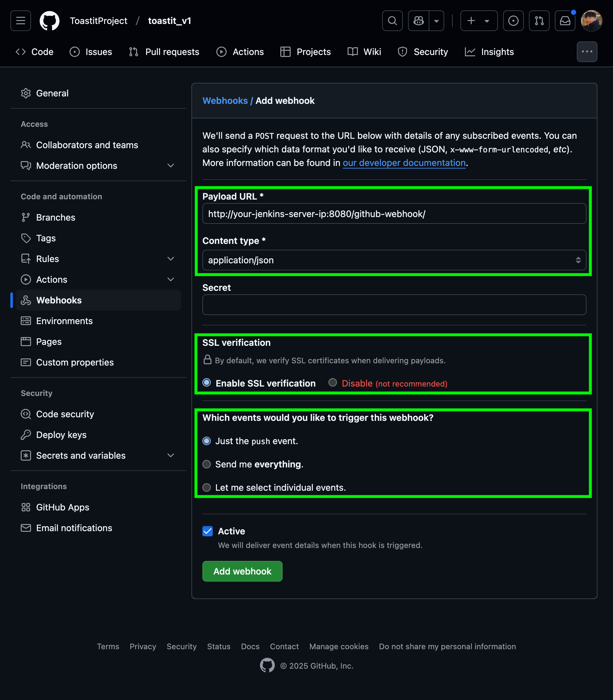The height and width of the screenshot is (700, 613).
Task: Switch to the Wiki tab
Action: click(x=364, y=52)
